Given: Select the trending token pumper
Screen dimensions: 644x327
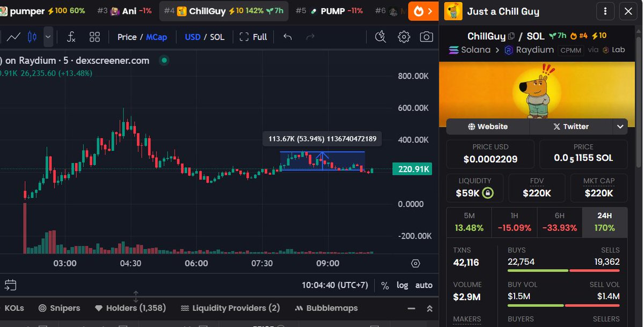Looking at the screenshot, I should click(43, 11).
